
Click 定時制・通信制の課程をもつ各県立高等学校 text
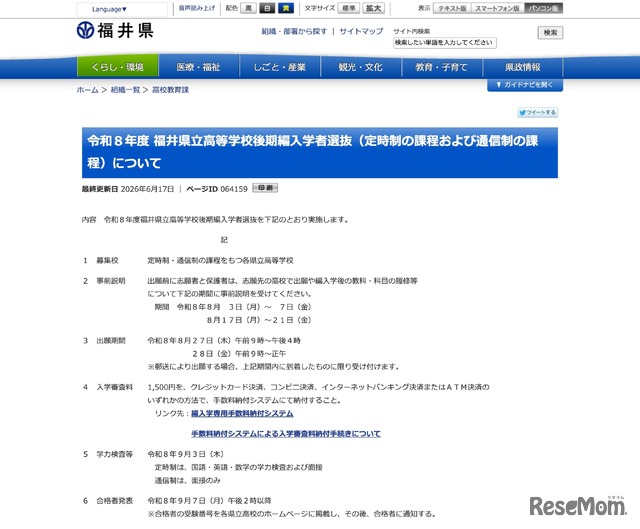pyautogui.click(x=220, y=260)
